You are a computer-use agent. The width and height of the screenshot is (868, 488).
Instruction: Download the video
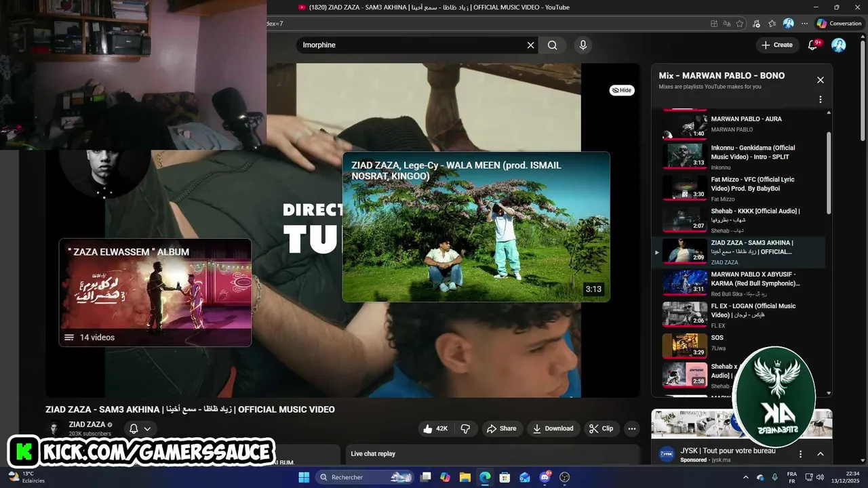coord(553,428)
